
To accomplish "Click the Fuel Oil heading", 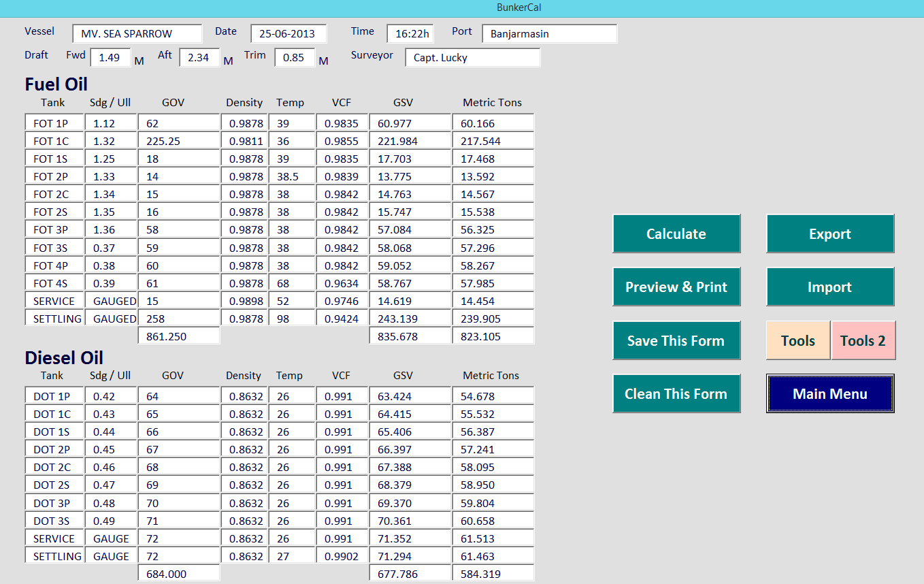I will tap(56, 84).
